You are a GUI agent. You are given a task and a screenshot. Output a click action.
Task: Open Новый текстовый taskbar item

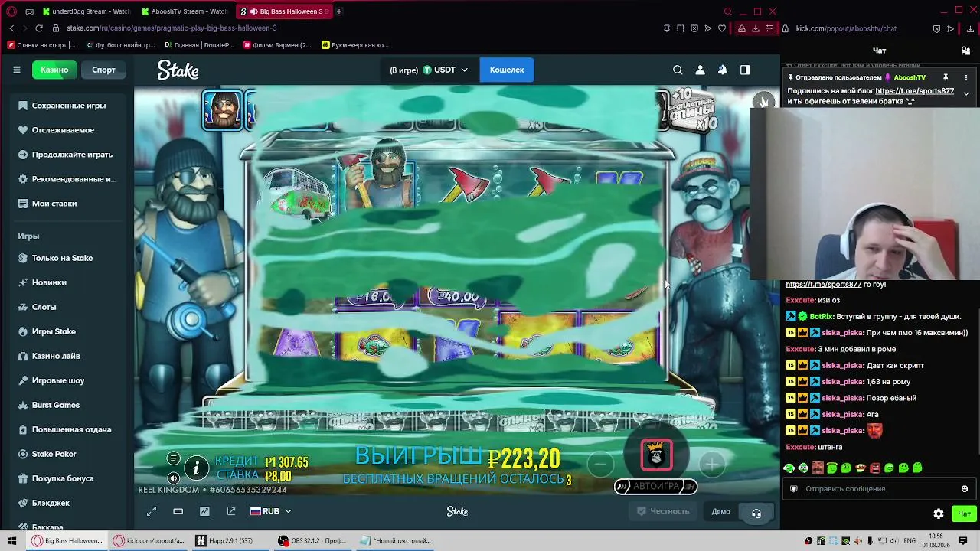click(396, 541)
